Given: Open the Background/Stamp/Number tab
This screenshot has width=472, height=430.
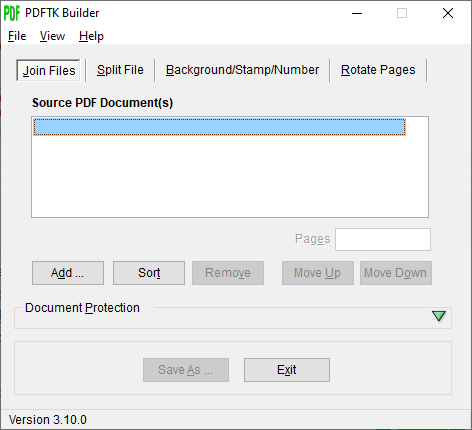Looking at the screenshot, I should click(x=242, y=70).
